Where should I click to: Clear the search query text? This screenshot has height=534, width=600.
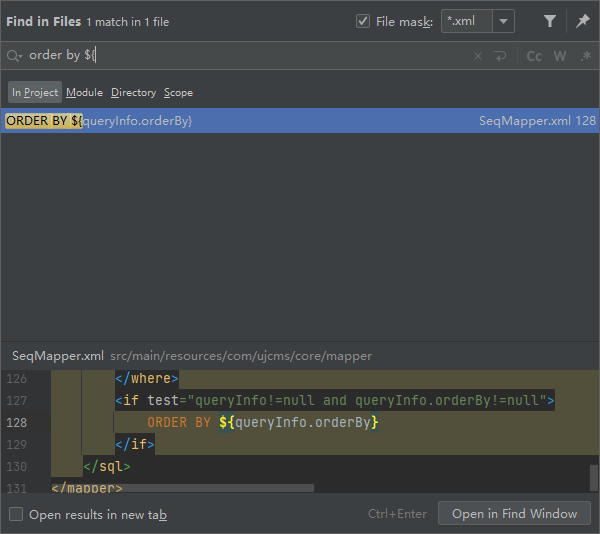(478, 56)
